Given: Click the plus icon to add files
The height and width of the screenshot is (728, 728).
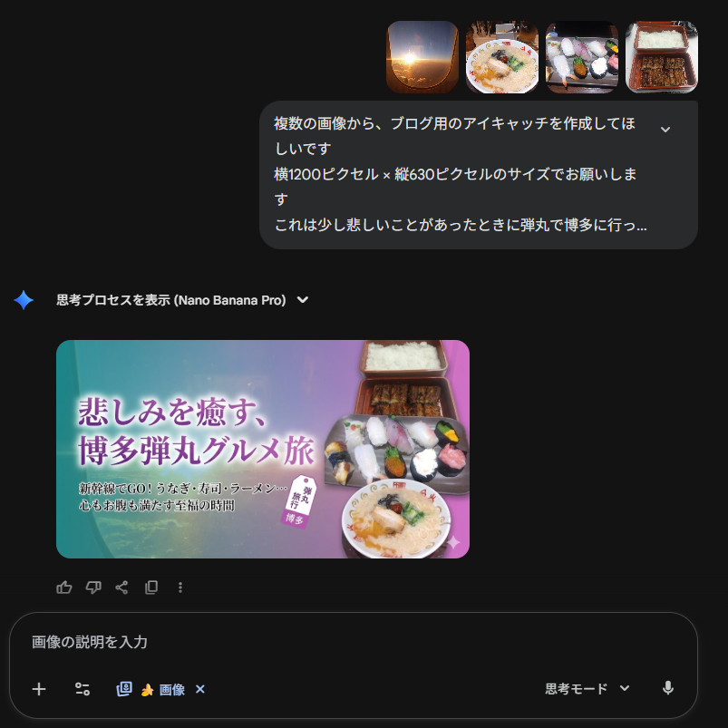Looking at the screenshot, I should pos(39,689).
